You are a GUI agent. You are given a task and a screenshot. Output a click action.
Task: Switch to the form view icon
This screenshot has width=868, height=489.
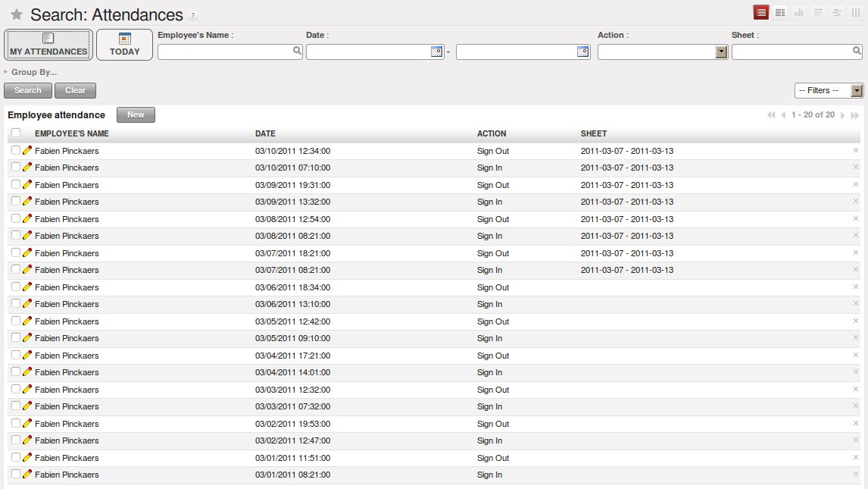pos(779,12)
